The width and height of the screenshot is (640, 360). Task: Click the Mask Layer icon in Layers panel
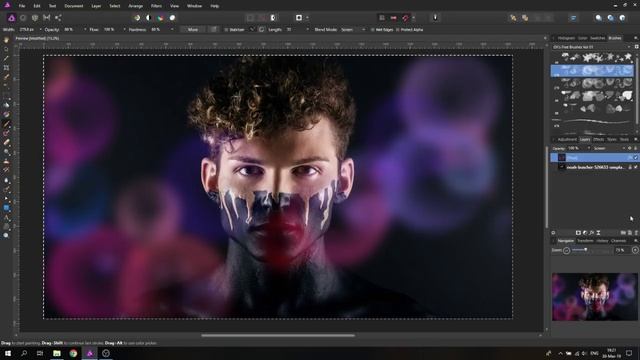tap(578, 233)
